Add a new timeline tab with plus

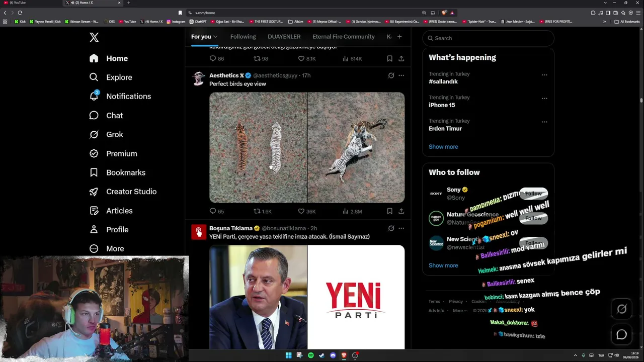[399, 36]
